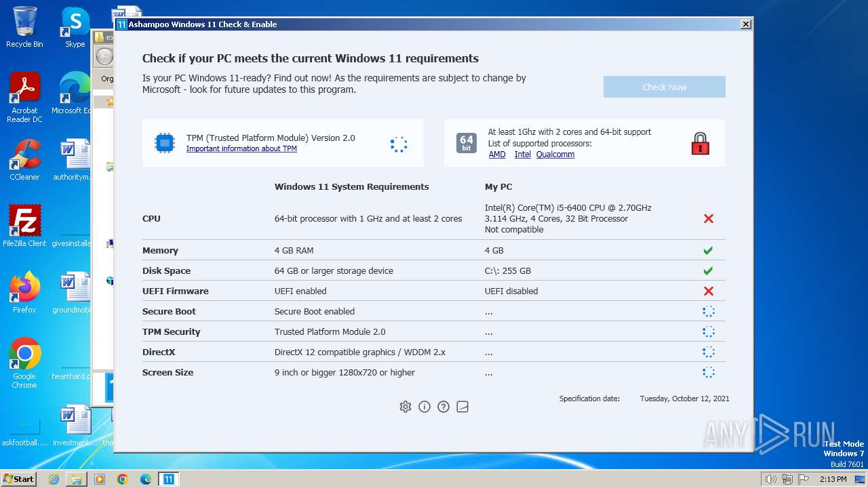Image resolution: width=868 pixels, height=488 pixels.
Task: Click 'Tuesday, October 12, 2021' specification date
Action: (x=685, y=399)
